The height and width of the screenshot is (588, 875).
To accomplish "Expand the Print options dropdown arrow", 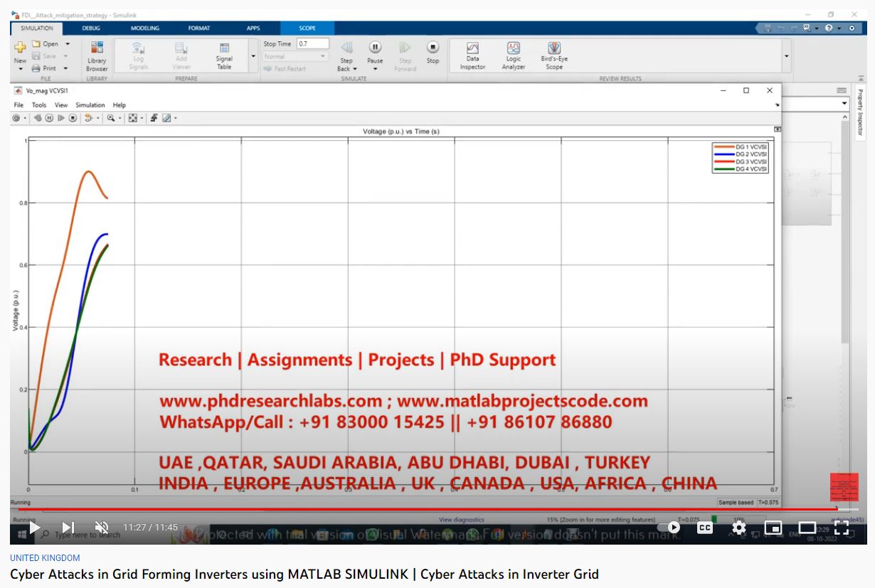I will [65, 68].
